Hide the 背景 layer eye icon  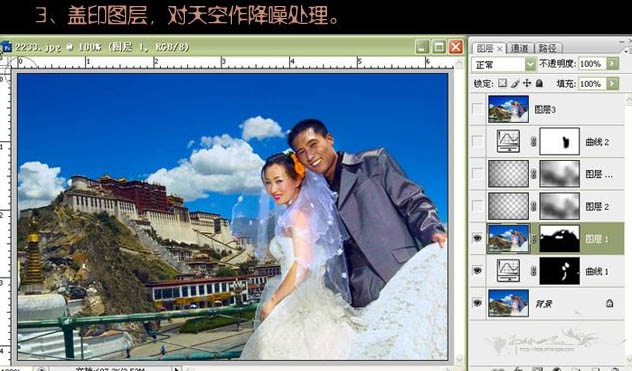478,302
